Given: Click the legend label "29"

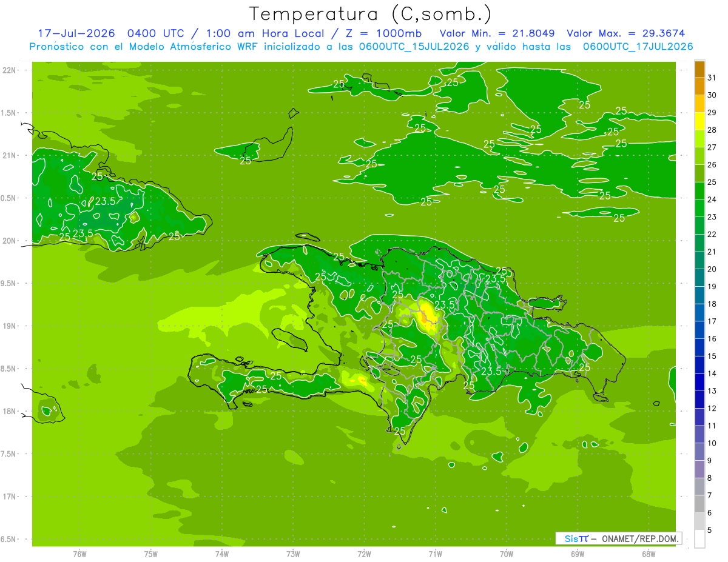Looking at the screenshot, I should click(712, 113).
